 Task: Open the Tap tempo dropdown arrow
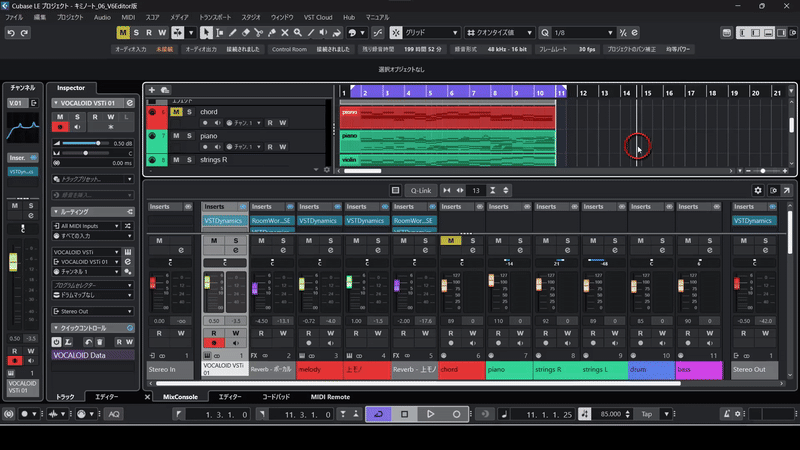coord(666,414)
